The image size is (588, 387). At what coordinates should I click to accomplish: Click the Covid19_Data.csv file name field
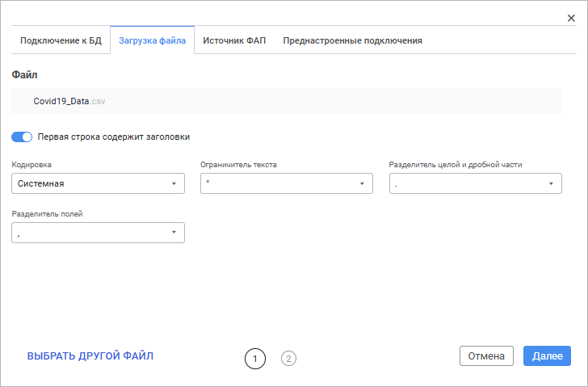[x=286, y=102]
